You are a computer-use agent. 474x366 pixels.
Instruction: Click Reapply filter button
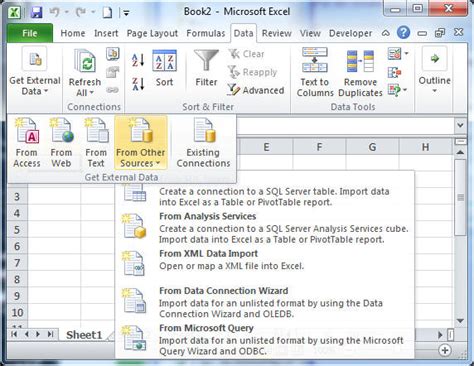tap(253, 72)
